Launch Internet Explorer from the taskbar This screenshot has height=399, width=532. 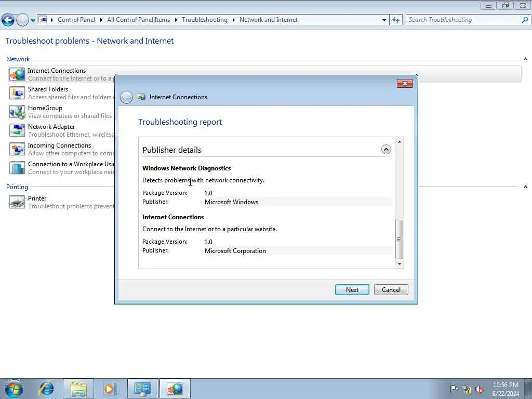(46, 389)
